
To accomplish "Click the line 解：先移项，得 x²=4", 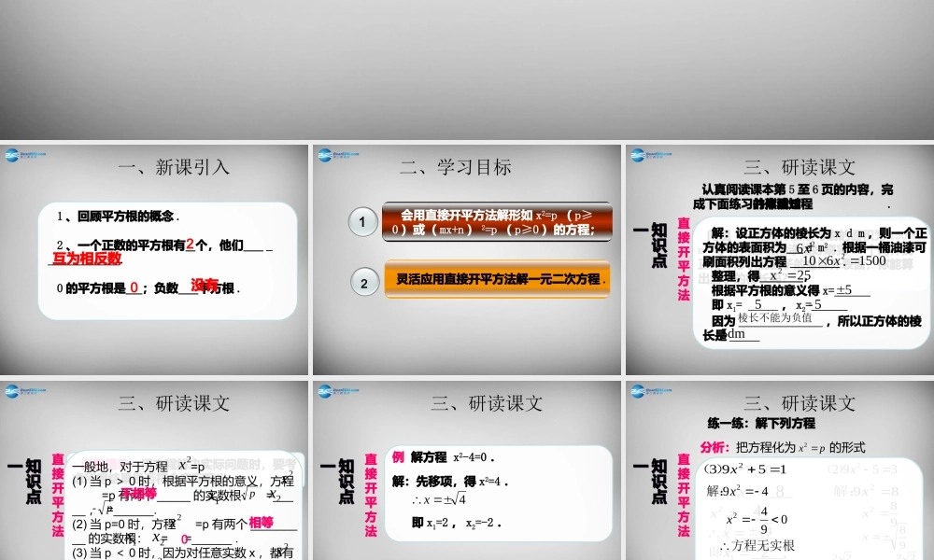I will pyautogui.click(x=450, y=481).
